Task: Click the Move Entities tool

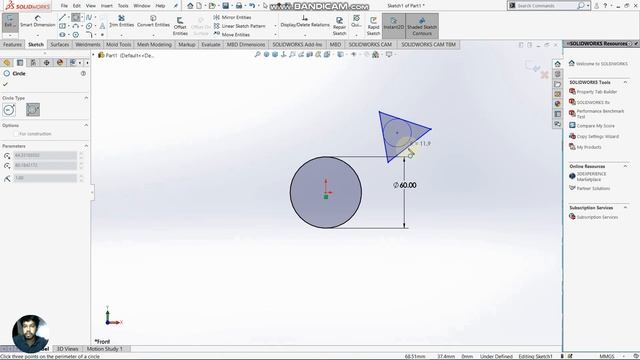Action: point(231,35)
